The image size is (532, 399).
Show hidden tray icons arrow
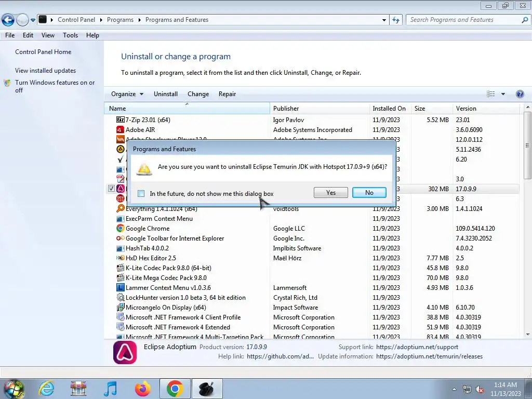[454, 389]
